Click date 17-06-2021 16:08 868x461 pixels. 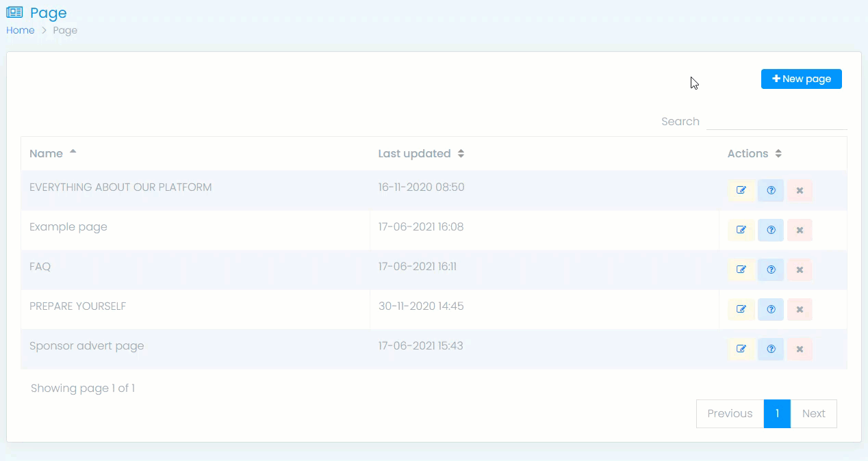(421, 226)
